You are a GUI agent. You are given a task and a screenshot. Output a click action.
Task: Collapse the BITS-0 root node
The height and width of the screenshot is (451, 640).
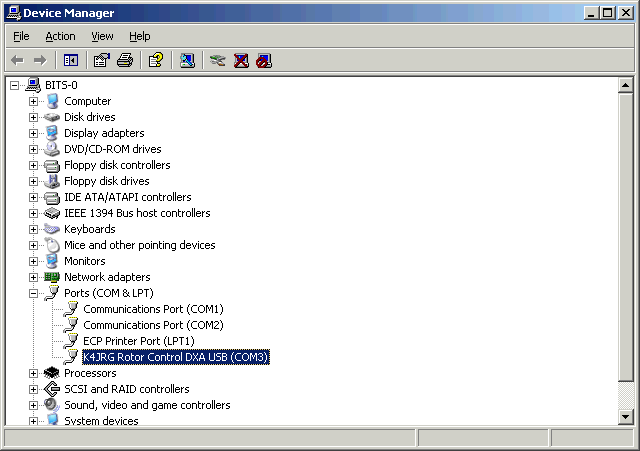pos(15,85)
